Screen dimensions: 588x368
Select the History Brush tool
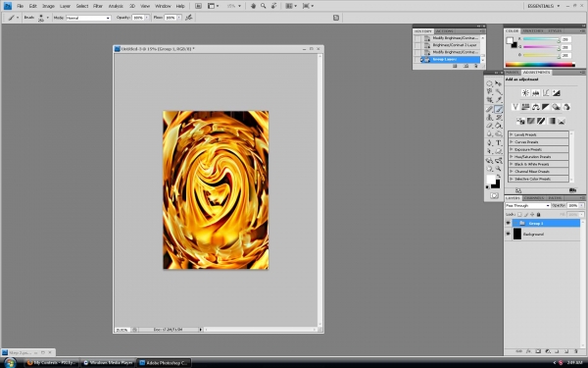[499, 118]
